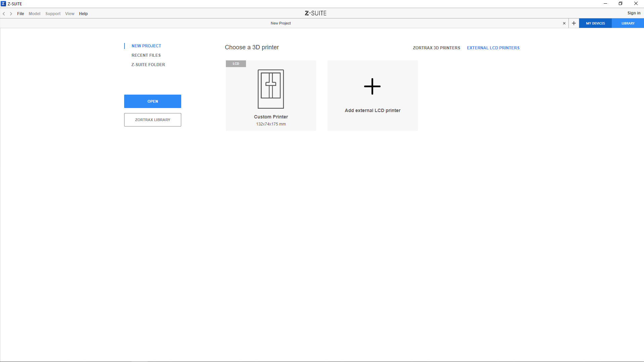Viewport: 644px width, 362px height.
Task: Select External LCD Printers tab
Action: [x=493, y=48]
